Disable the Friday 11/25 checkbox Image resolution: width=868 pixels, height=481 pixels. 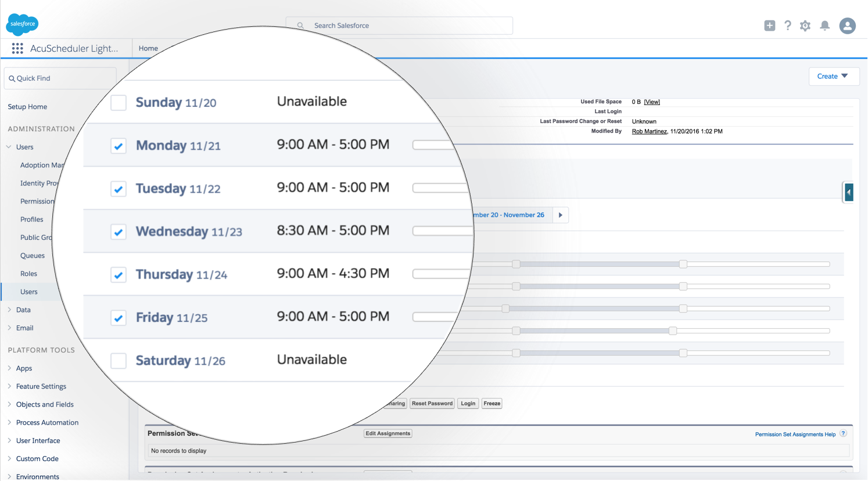[x=119, y=318]
